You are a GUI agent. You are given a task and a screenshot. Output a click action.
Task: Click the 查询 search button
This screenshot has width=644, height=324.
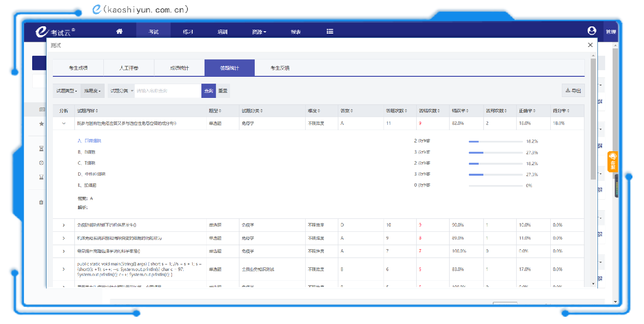209,91
